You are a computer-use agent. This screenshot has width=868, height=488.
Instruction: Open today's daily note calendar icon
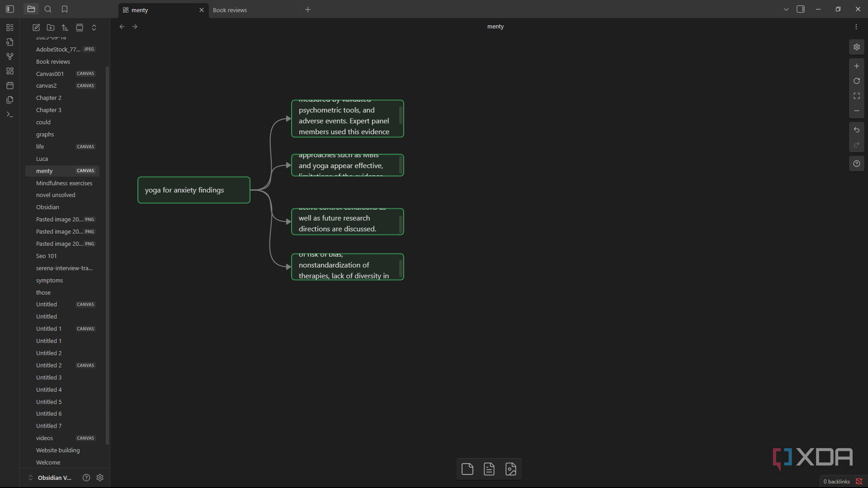[x=10, y=85]
